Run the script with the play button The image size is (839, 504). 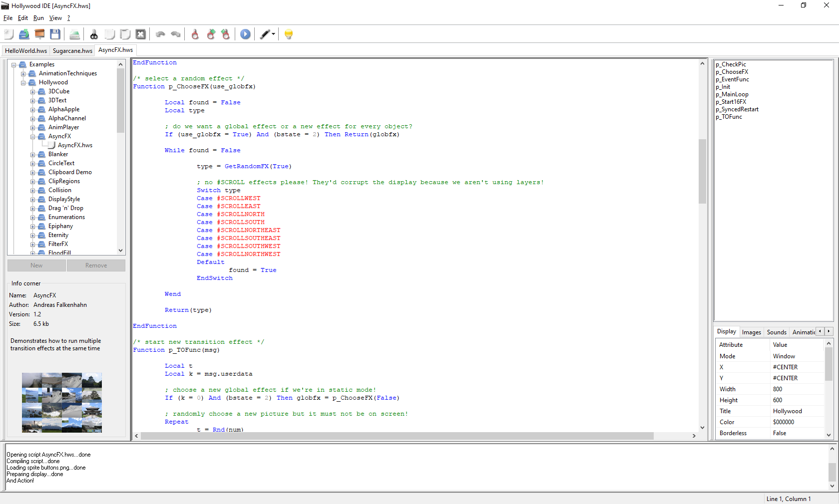coord(245,34)
